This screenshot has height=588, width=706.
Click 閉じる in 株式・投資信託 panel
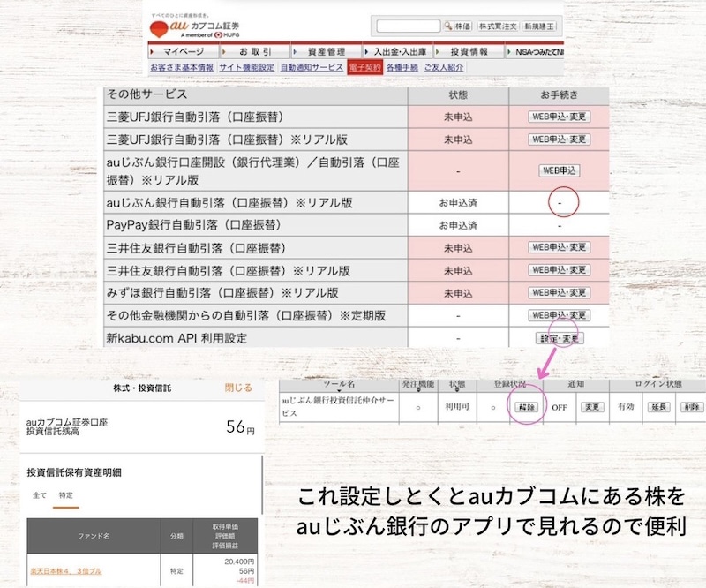pyautogui.click(x=238, y=388)
